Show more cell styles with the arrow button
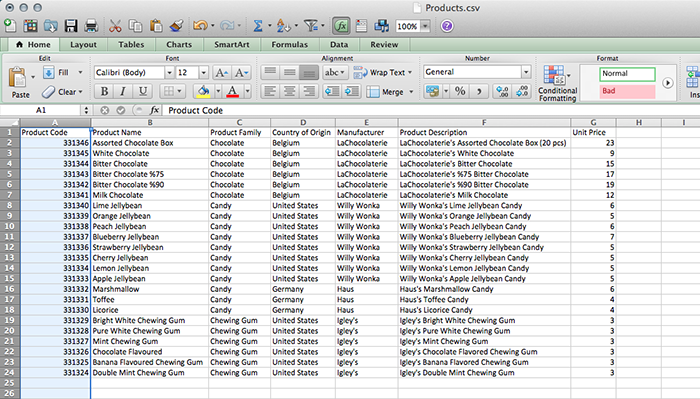700x399 pixels. 667,83
